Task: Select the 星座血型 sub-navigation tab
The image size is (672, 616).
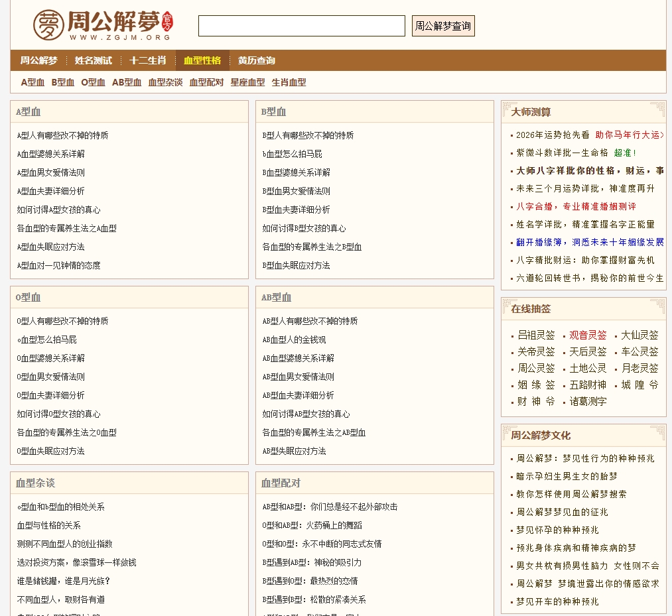Action: pos(247,83)
